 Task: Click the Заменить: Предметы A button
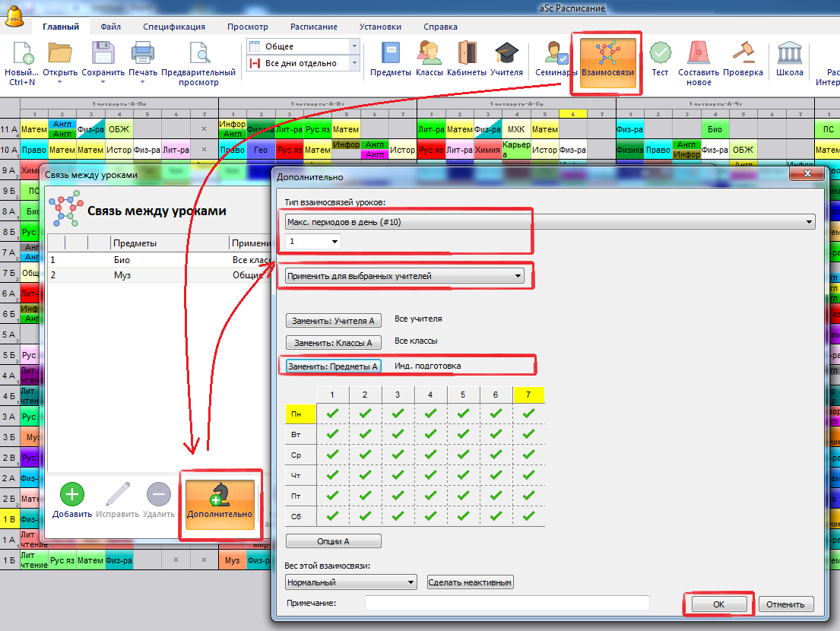coord(333,366)
